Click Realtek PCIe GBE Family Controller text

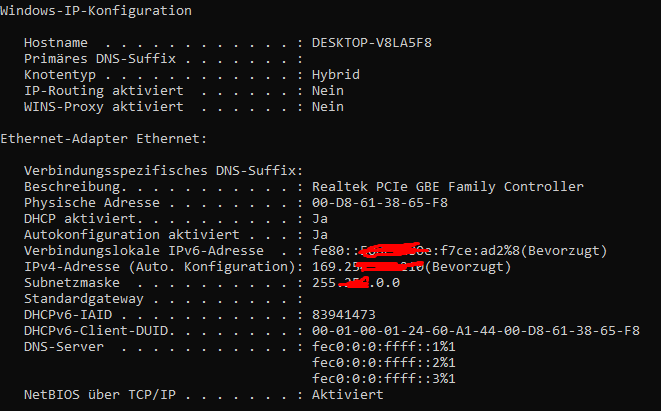[448, 187]
